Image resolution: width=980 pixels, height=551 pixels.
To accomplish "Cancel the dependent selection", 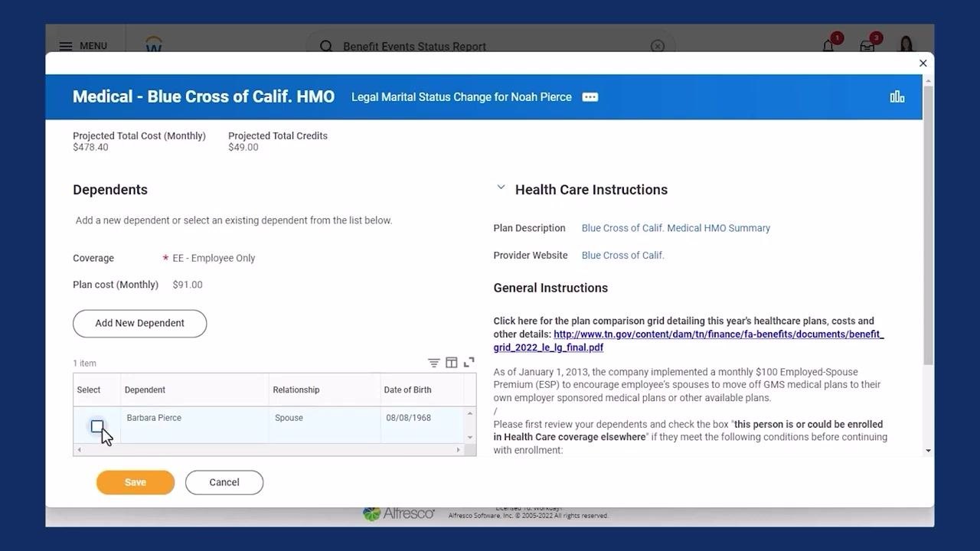I will (224, 482).
